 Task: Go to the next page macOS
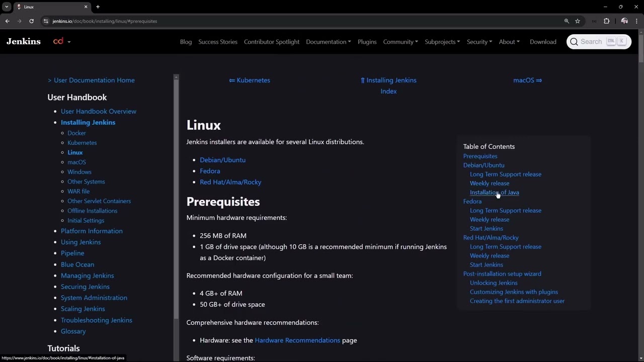tap(527, 80)
